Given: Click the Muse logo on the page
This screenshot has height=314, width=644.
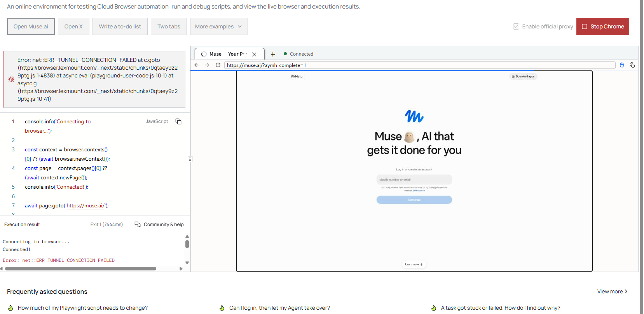Looking at the screenshot, I should tap(414, 116).
